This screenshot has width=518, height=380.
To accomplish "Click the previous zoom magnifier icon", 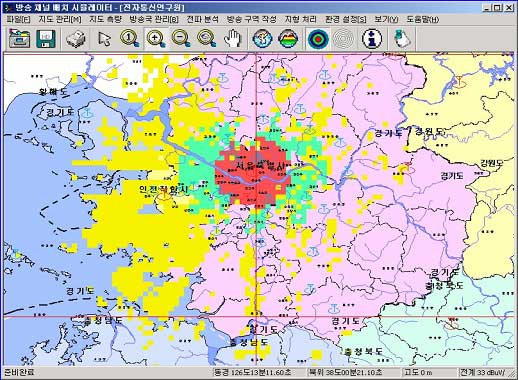I will click(x=207, y=39).
